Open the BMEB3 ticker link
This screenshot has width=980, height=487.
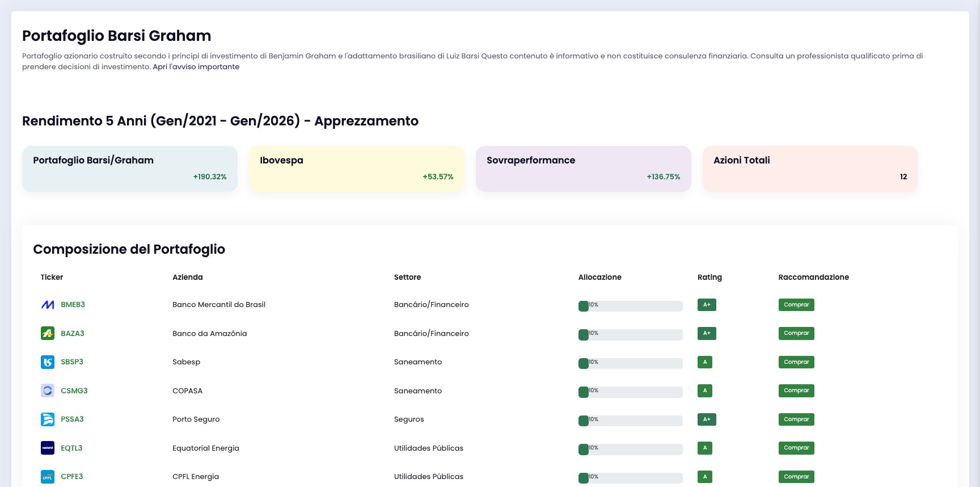click(x=73, y=305)
